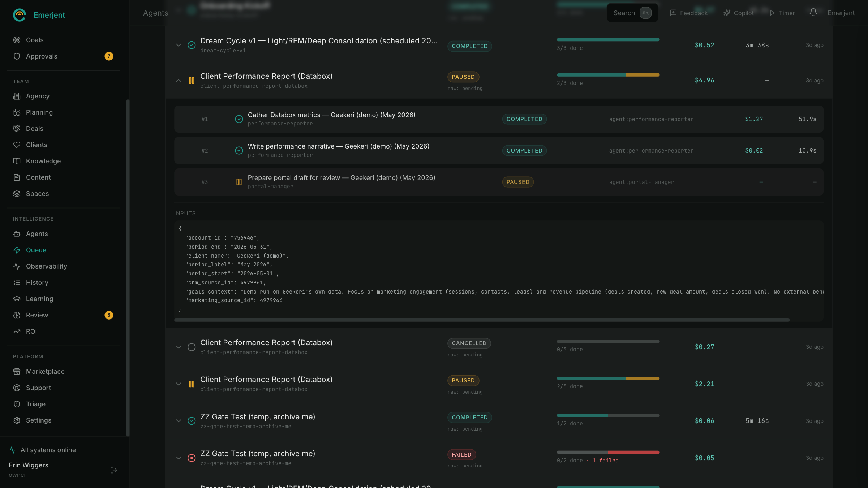This screenshot has width=868, height=488.
Task: Expand the Client Performance Report $2.21 row
Action: [x=179, y=384]
